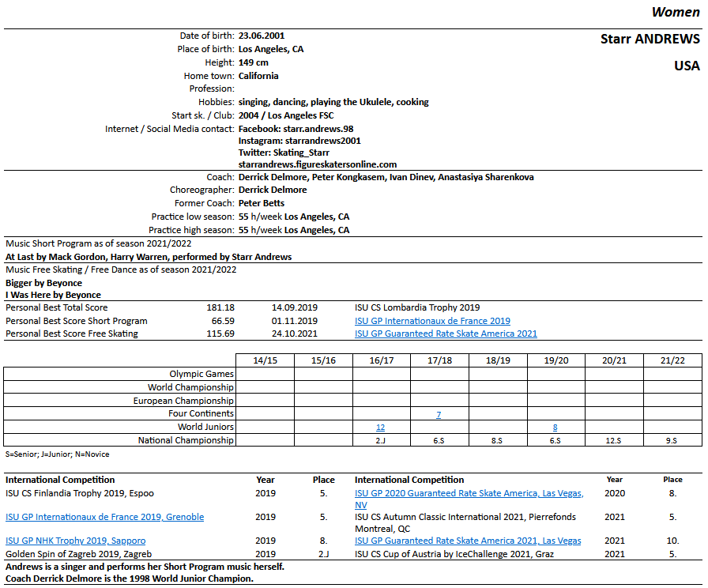Screen dimensions: 708x588
Task: Click National Championship 20/21 cell '12.S'
Action: click(613, 440)
